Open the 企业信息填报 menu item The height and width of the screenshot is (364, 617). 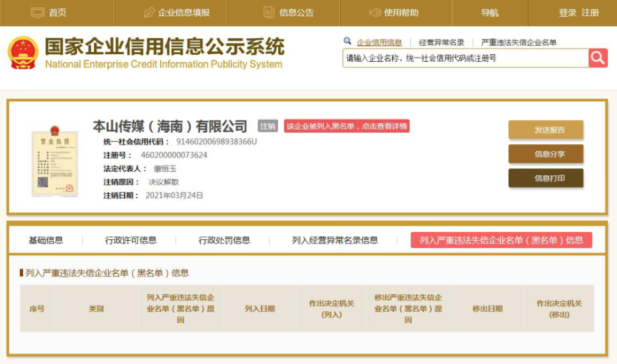click(184, 12)
